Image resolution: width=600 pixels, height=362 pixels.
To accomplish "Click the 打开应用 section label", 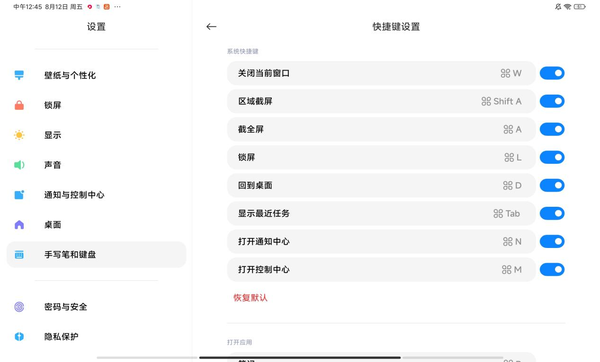I will pos(240,342).
